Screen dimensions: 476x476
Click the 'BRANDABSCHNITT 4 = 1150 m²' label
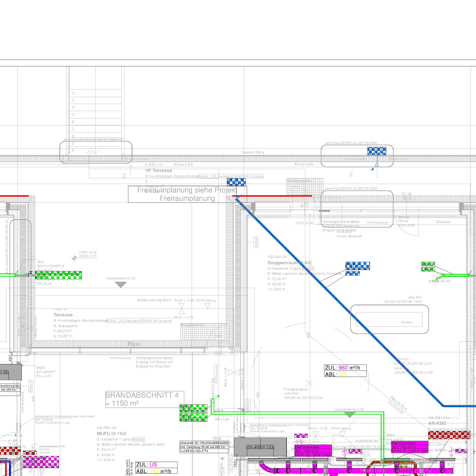coord(145,399)
